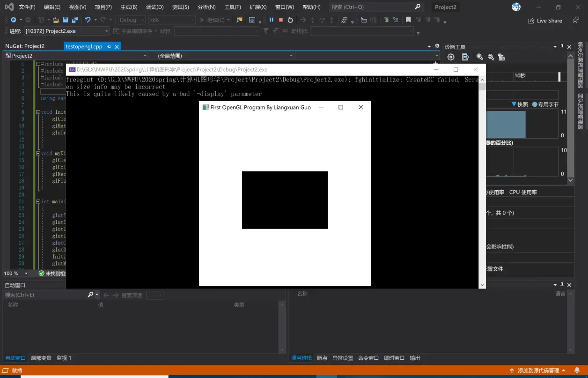Switch to the 异常设置 tab

[343, 358]
